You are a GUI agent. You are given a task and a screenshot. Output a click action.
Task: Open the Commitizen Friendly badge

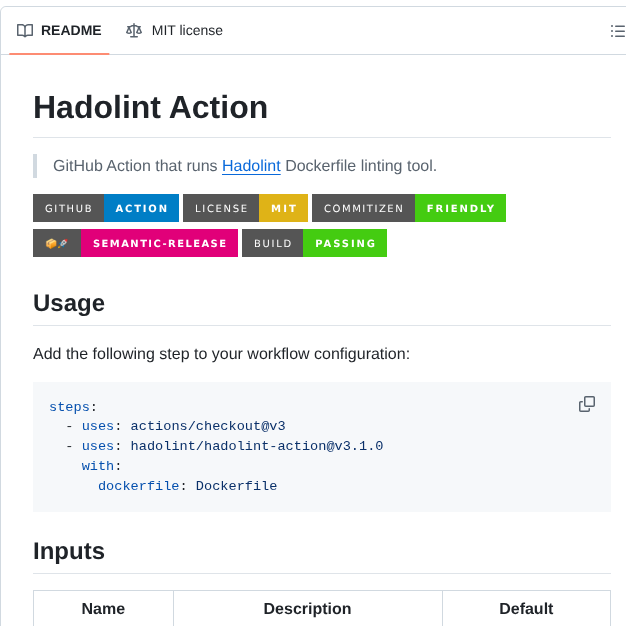pos(409,208)
